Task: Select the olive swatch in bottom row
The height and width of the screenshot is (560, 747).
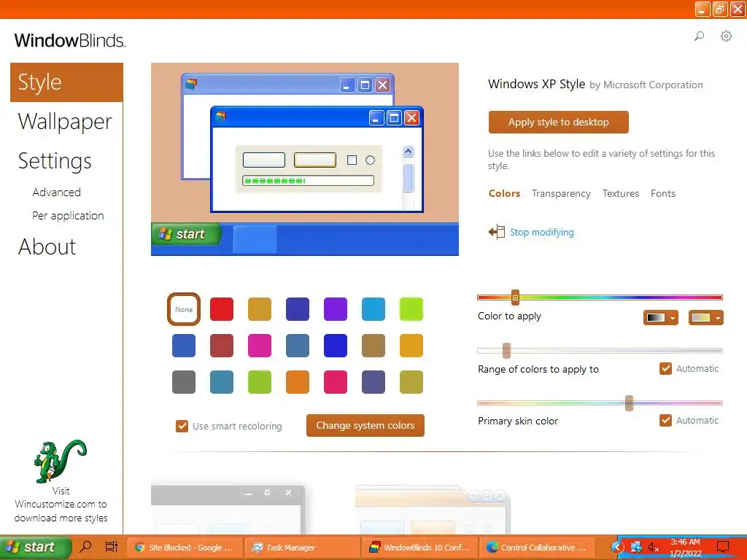Action: pos(411,382)
